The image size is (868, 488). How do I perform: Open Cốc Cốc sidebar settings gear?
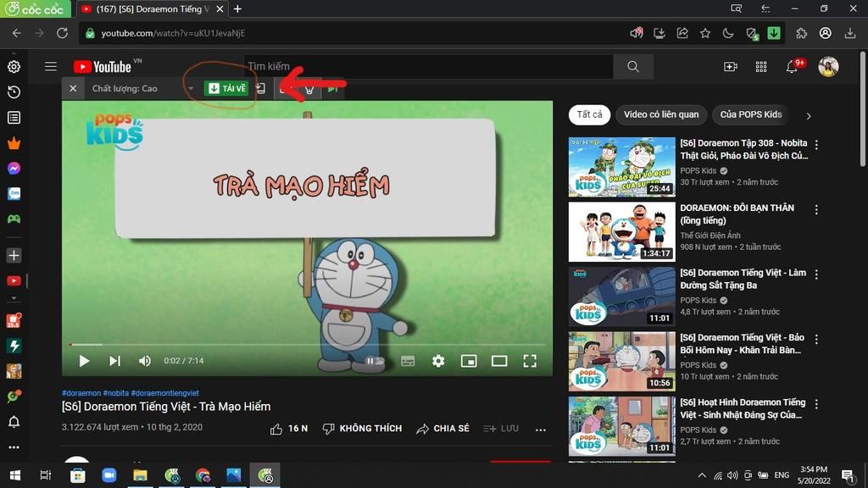[14, 66]
